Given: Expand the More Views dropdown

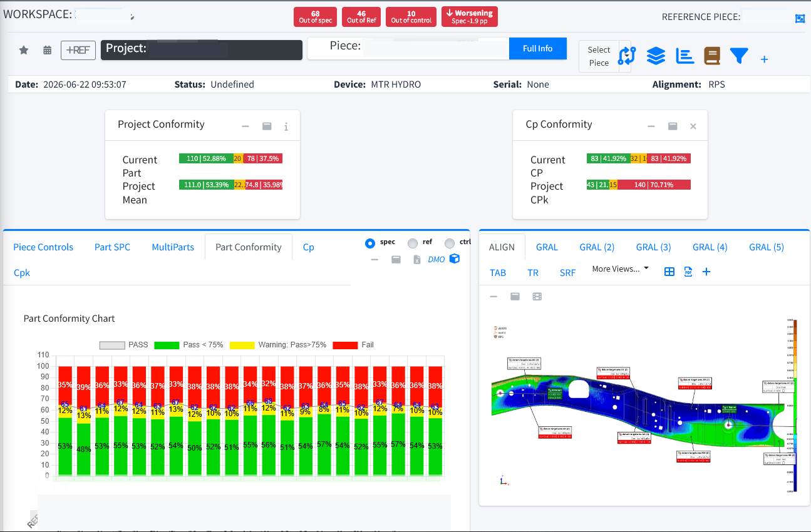Looking at the screenshot, I should coord(620,269).
